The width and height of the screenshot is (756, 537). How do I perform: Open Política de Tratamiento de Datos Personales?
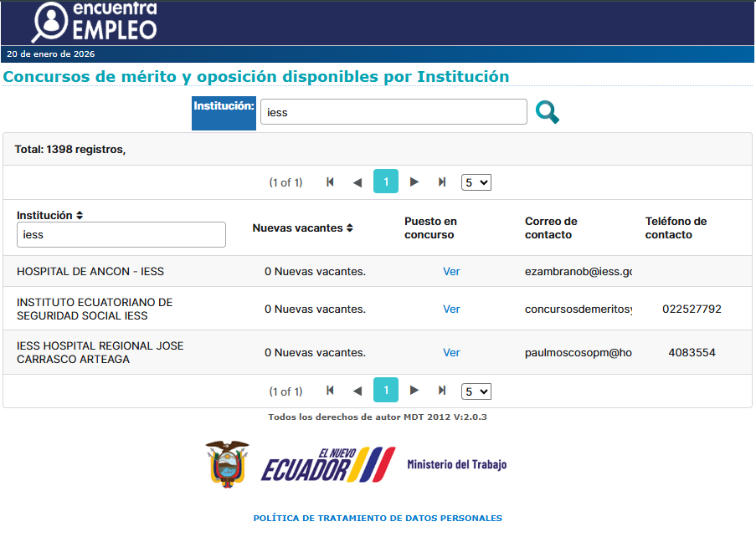point(378,519)
